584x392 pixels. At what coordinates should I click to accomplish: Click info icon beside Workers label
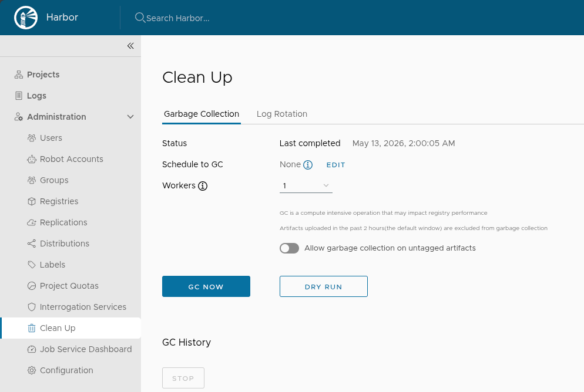click(x=203, y=186)
